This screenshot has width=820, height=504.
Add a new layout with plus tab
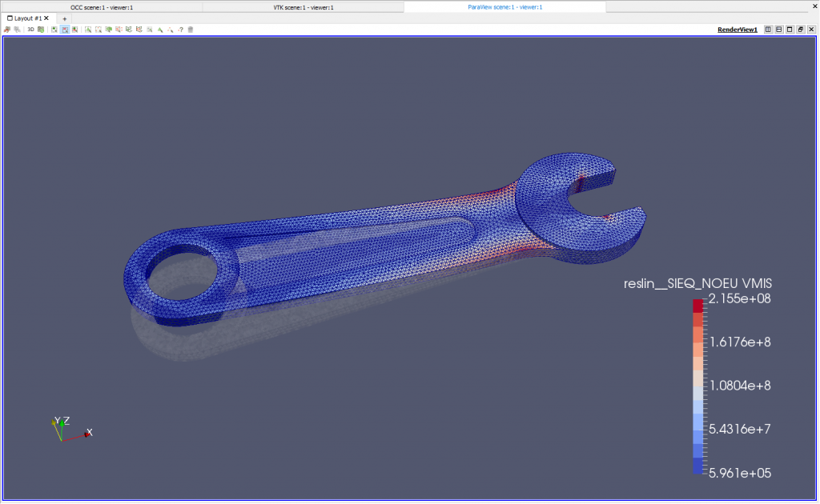[64, 19]
